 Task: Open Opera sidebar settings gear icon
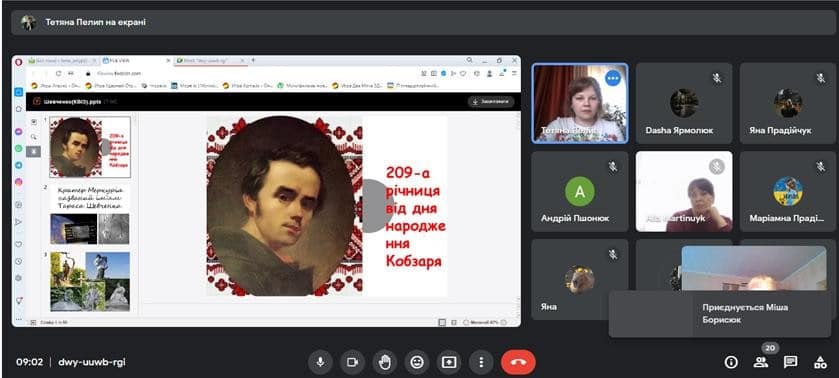point(19,278)
